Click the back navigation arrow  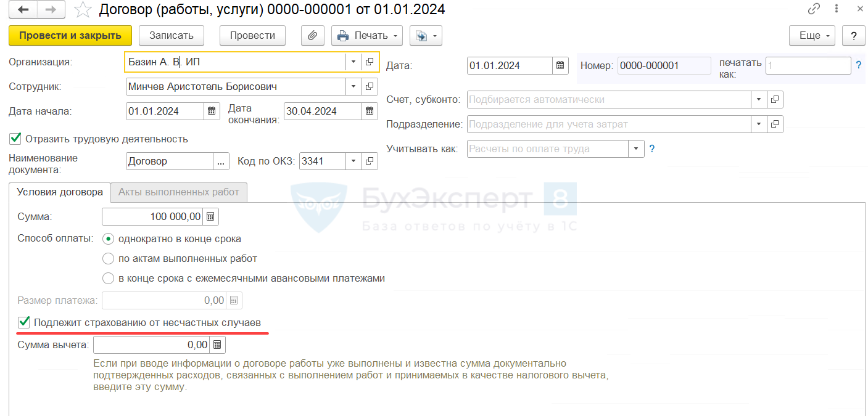coord(23,10)
